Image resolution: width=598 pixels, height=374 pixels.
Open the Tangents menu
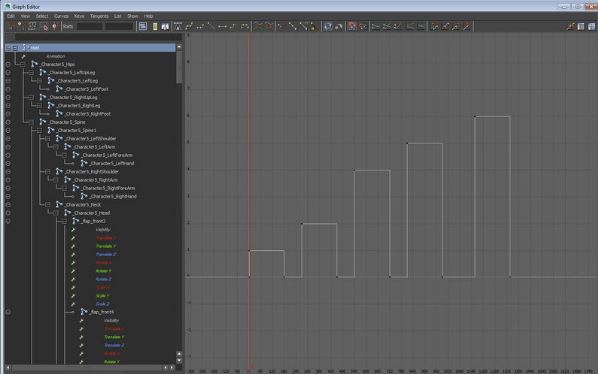coord(99,16)
